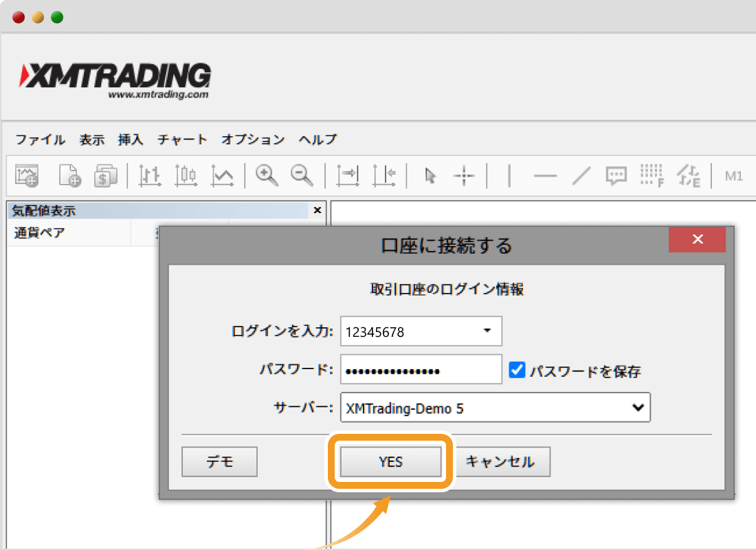Image resolution: width=756 pixels, height=550 pixels.
Task: Select the vertical line tool
Action: pyautogui.click(x=509, y=175)
